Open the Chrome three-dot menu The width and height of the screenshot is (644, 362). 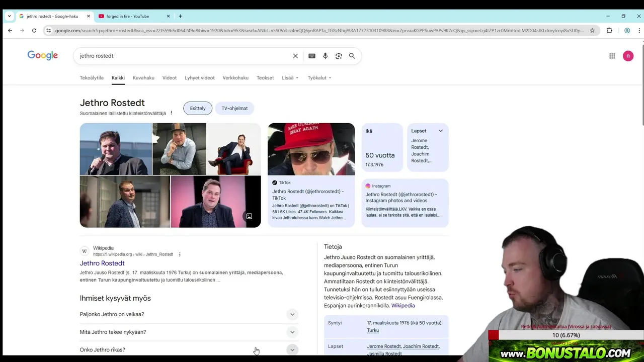click(x=639, y=30)
